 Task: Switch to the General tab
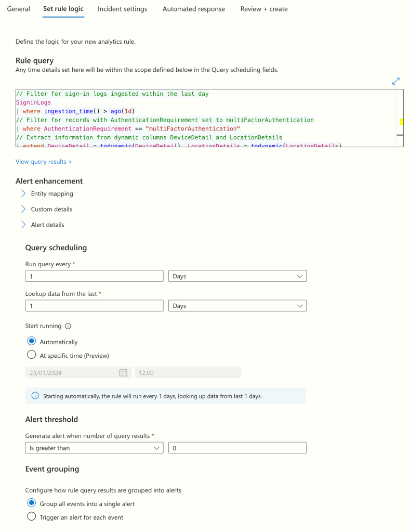(x=18, y=9)
